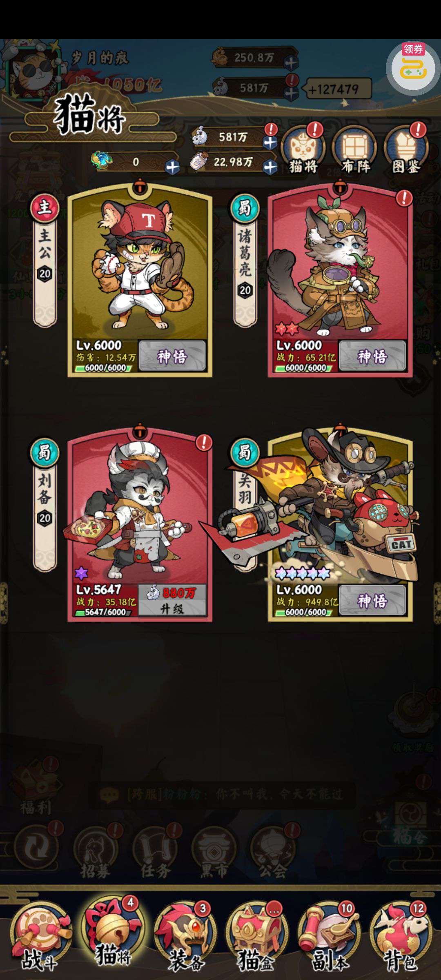Tap 神悟 on 关羽 card
The image size is (441, 980).
pyautogui.click(x=372, y=600)
